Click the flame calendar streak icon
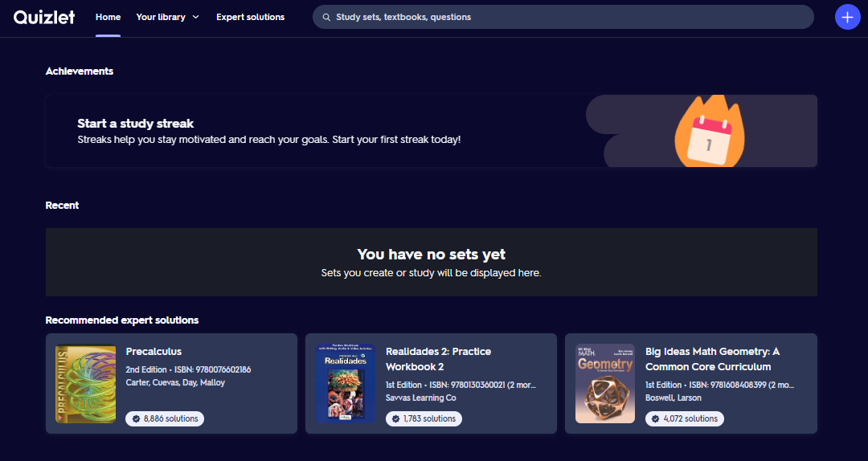 pyautogui.click(x=709, y=132)
